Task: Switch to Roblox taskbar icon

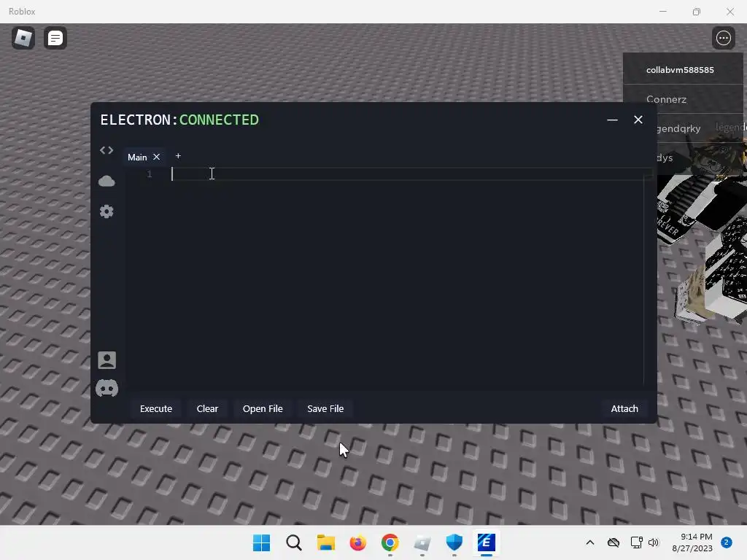Action: pyautogui.click(x=422, y=542)
